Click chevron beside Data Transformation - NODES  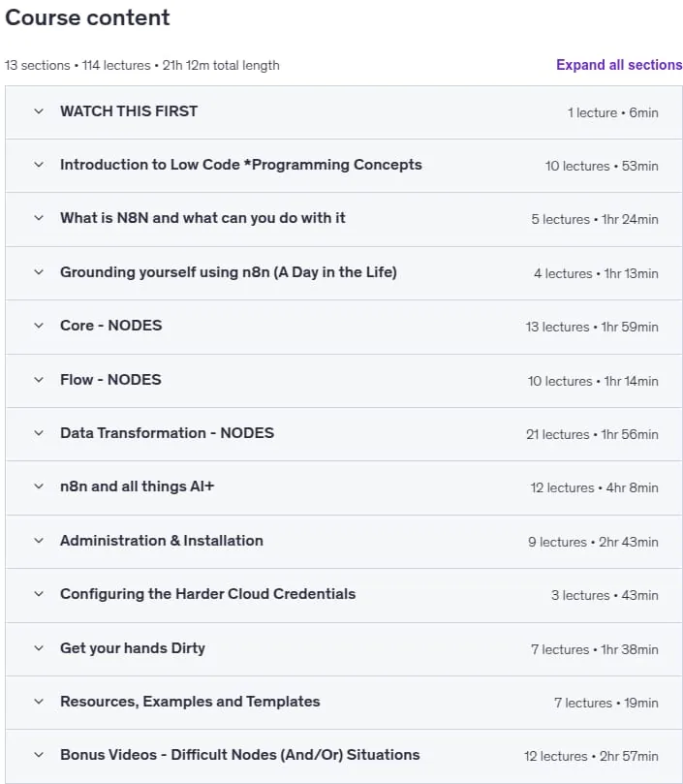coord(39,433)
